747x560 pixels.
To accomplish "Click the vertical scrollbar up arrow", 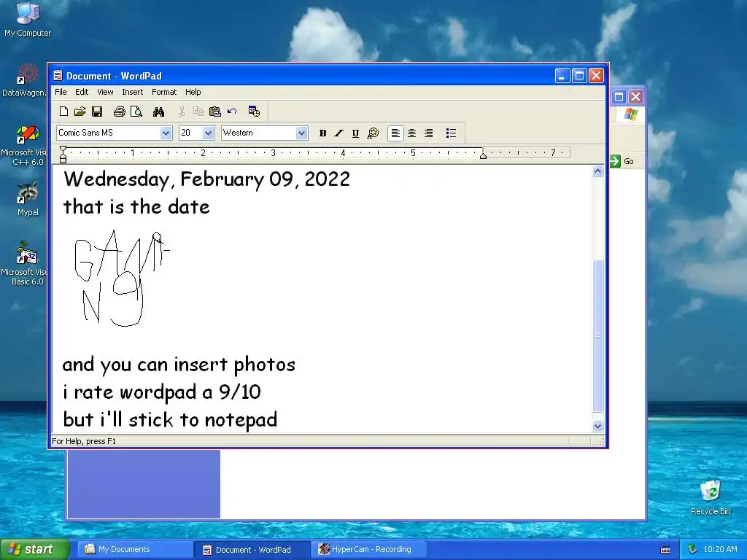I will pyautogui.click(x=598, y=171).
